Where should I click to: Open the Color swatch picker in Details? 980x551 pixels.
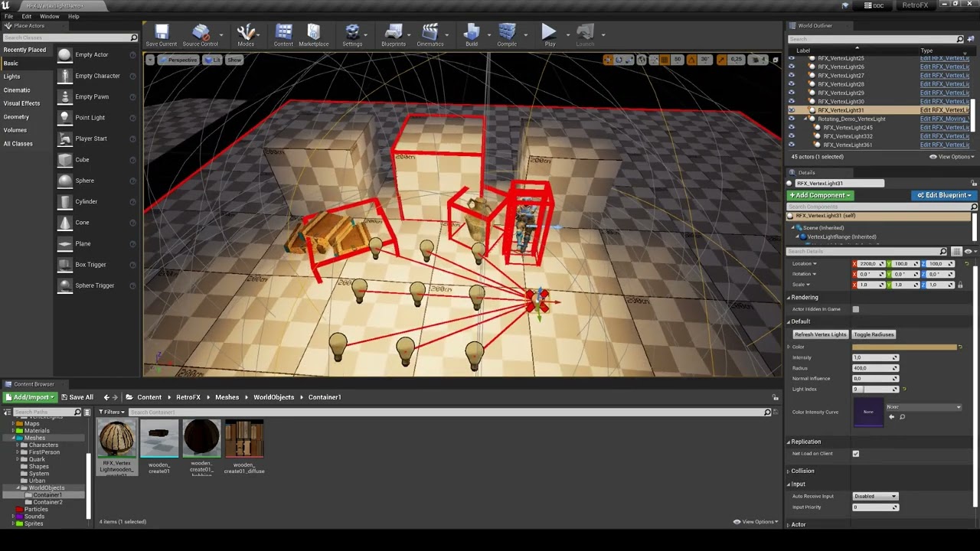[904, 347]
